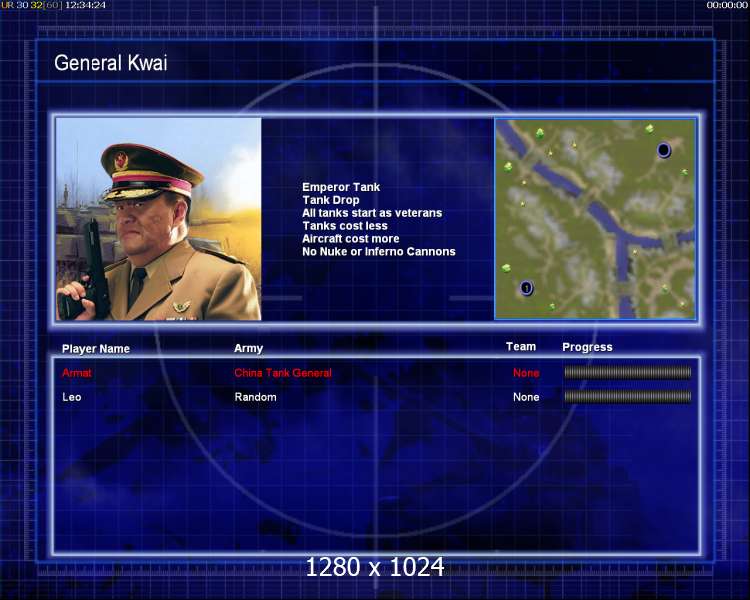Select the 'General Kwai' title text
The height and width of the screenshot is (600, 750).
(x=110, y=63)
